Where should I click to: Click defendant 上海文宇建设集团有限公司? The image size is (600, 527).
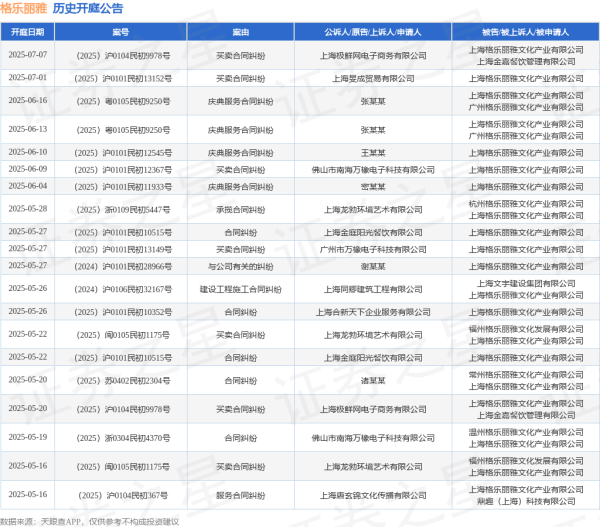tap(524, 283)
